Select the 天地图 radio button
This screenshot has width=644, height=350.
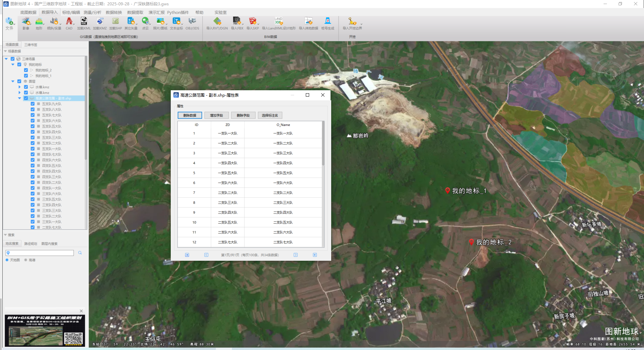pyautogui.click(x=7, y=260)
